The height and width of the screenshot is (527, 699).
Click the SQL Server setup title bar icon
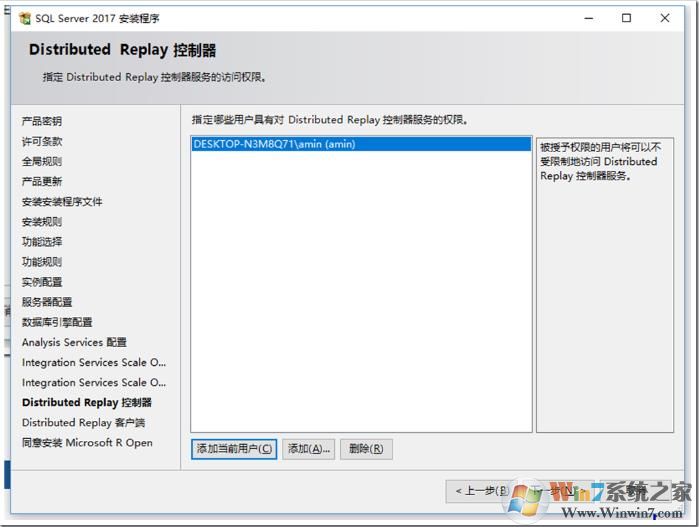pyautogui.click(x=24, y=18)
